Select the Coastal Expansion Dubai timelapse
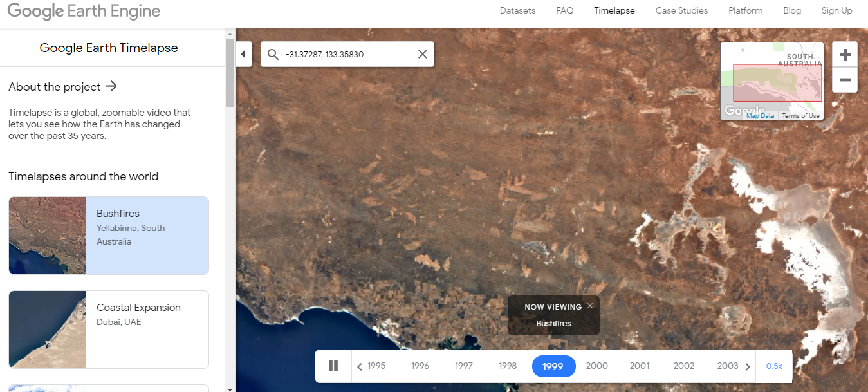This screenshot has height=392, width=868. 109,330
